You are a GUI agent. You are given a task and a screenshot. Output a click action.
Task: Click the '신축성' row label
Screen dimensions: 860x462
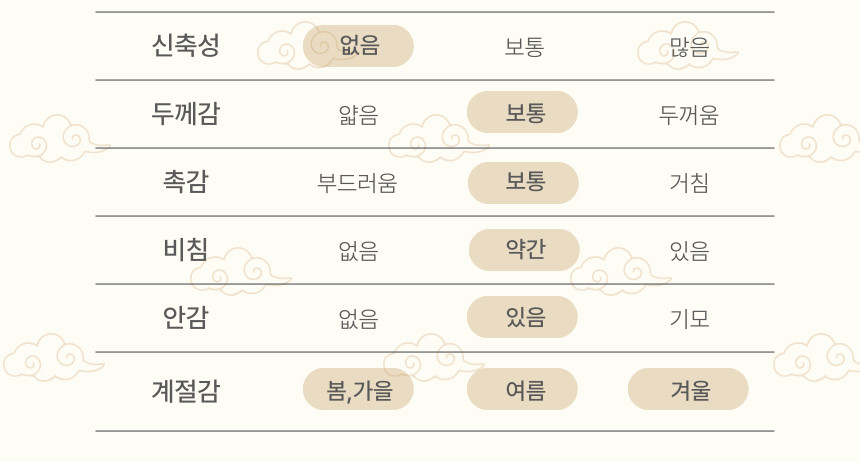[185, 45]
